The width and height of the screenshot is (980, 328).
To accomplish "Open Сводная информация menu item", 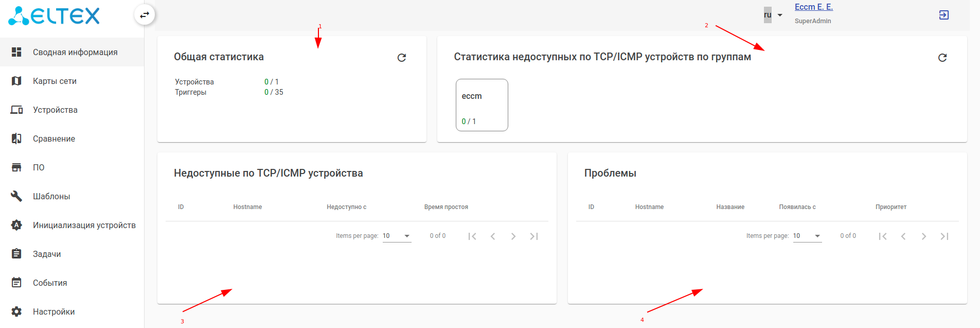I will coord(72,52).
